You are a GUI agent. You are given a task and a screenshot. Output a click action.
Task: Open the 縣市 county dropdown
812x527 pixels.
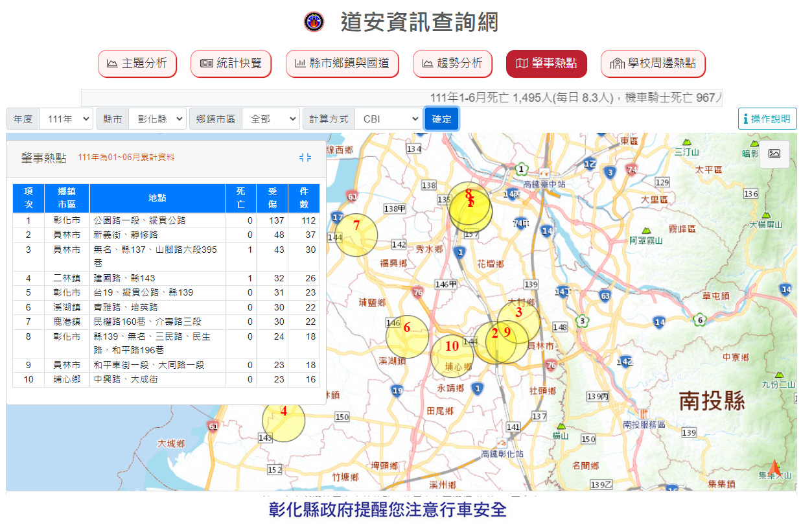pos(157,119)
